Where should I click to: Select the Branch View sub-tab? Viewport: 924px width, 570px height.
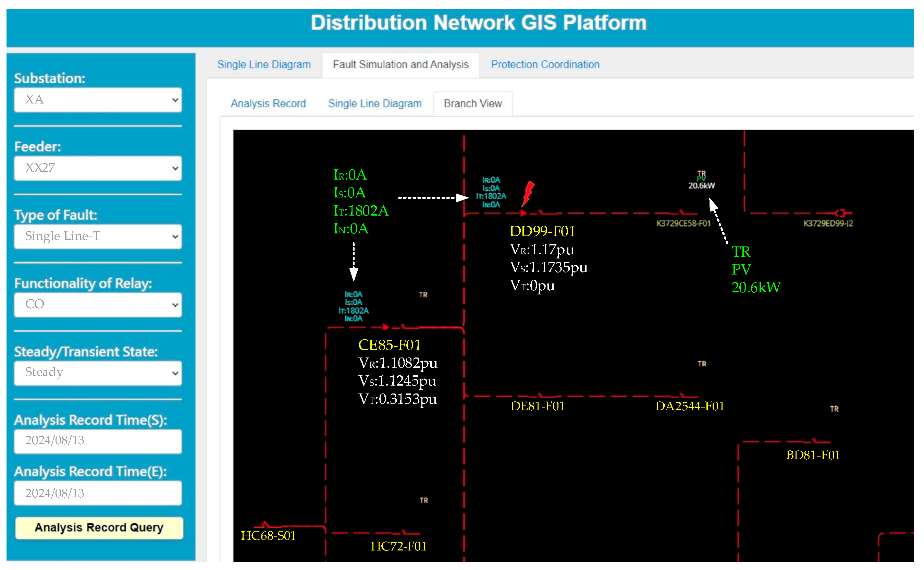pyautogui.click(x=473, y=104)
